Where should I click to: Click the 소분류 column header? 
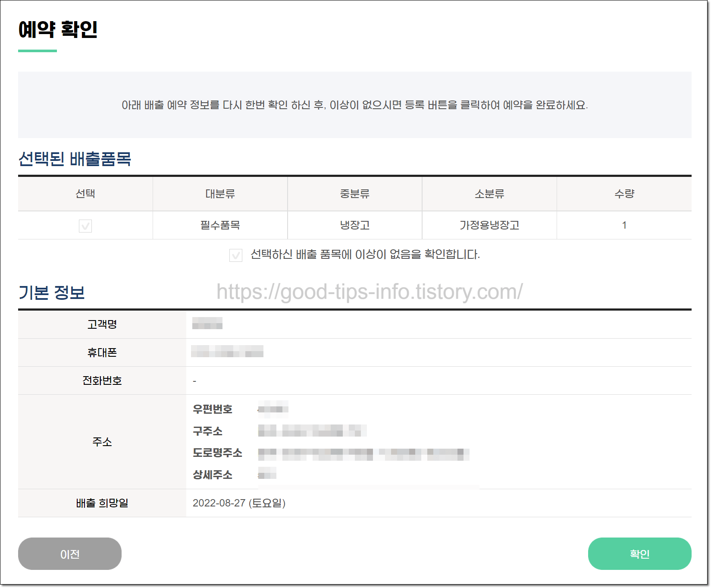pyautogui.click(x=489, y=194)
